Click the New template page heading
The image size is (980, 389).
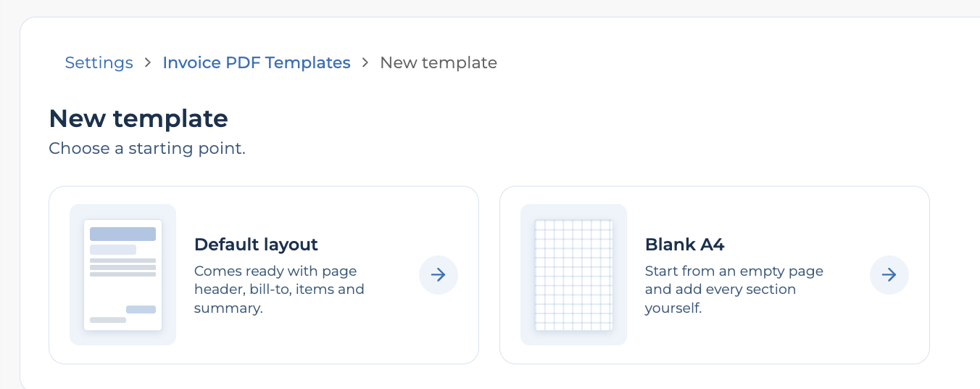pyautogui.click(x=138, y=118)
